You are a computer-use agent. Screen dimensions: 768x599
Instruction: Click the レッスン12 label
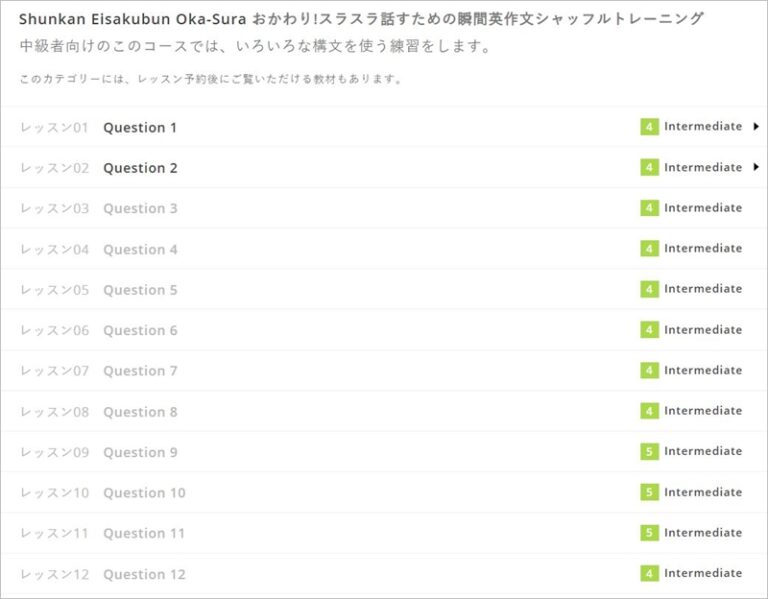tap(55, 574)
